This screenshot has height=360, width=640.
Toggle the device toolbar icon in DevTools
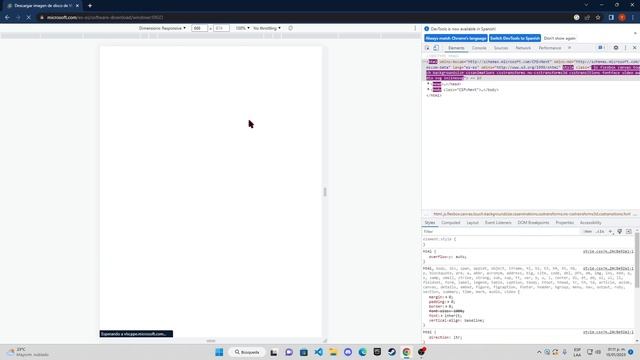point(436,48)
